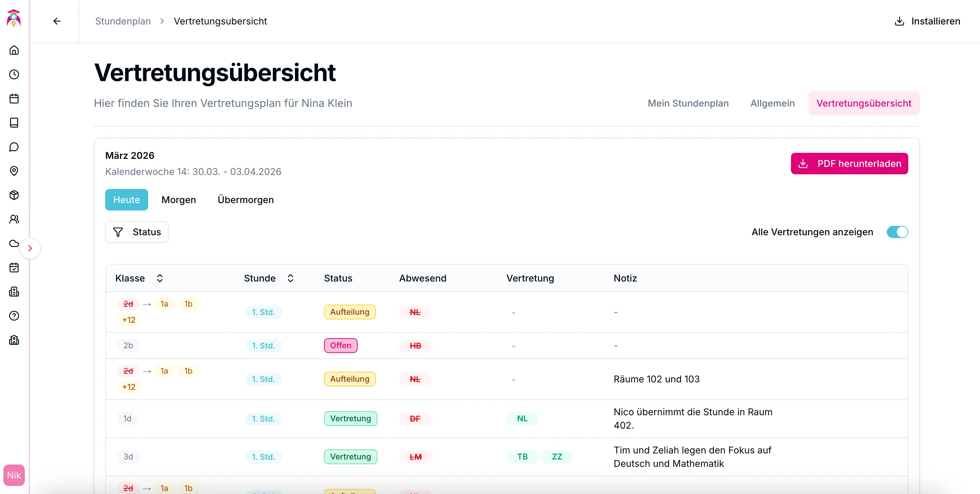Switch to Mein Stundenplan tab

click(x=688, y=104)
